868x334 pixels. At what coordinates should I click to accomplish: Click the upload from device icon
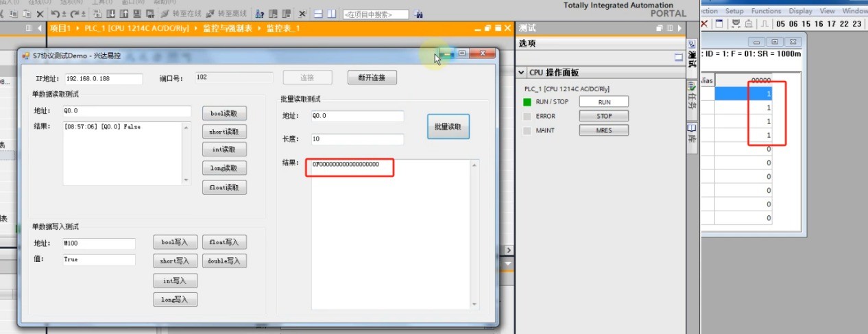click(123, 14)
